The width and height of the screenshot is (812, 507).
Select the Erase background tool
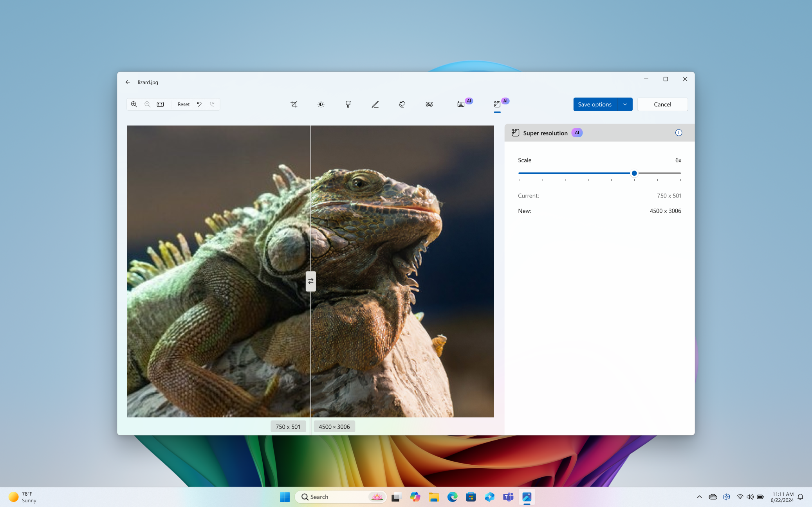pyautogui.click(x=428, y=104)
